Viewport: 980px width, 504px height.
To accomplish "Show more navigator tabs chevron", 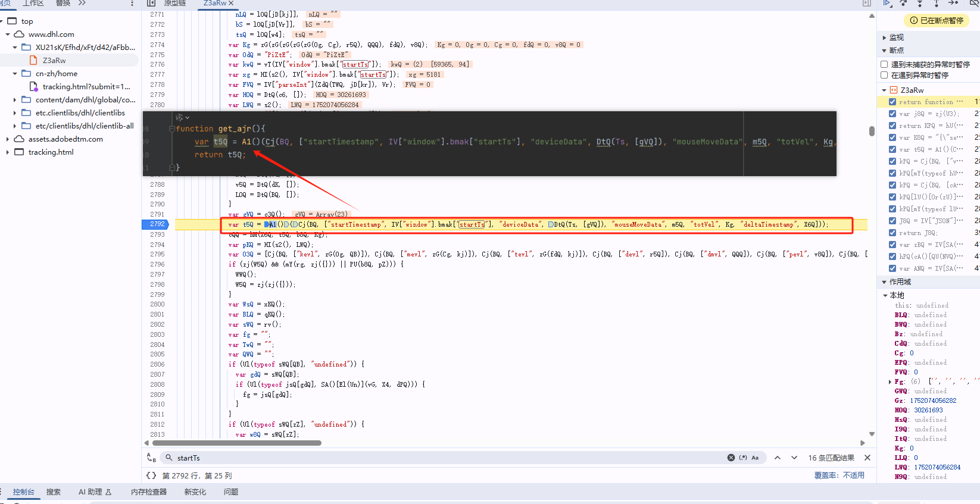I will (x=82, y=3).
